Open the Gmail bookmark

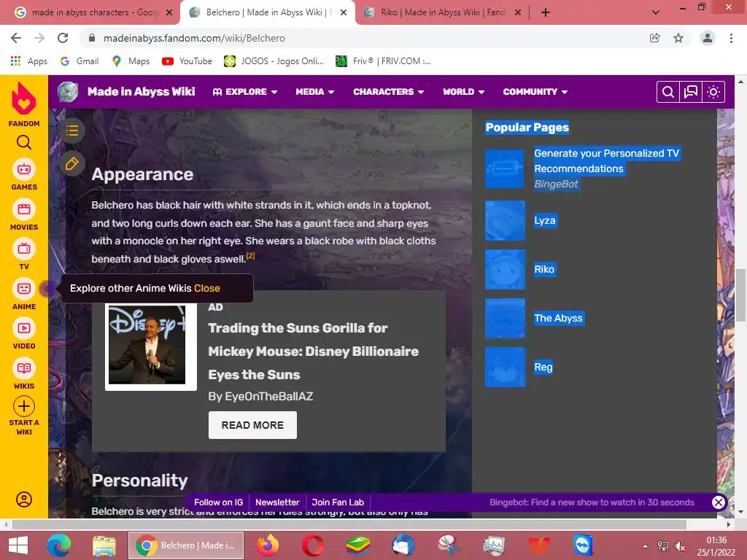[80, 61]
